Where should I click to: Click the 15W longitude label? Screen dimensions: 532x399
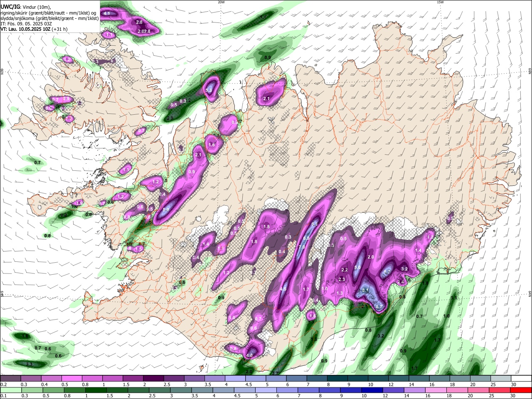click(440, 2)
